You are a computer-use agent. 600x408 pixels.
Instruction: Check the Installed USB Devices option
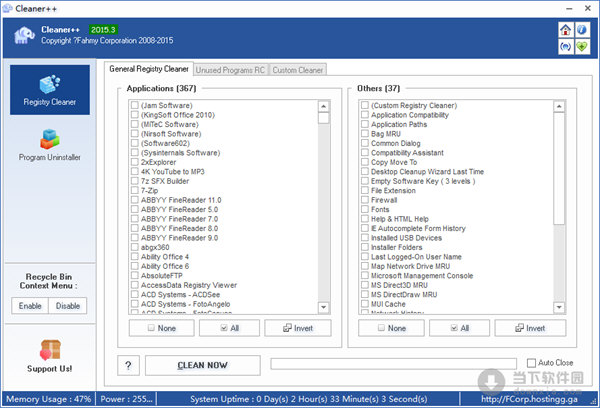[365, 237]
